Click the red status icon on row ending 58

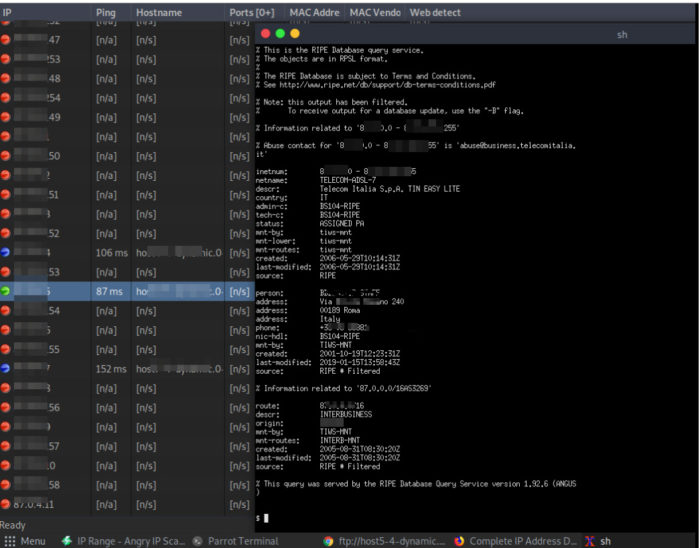click(5, 485)
